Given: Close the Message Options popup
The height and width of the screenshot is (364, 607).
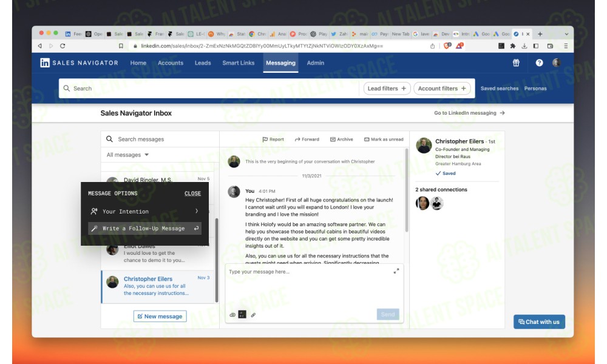Looking at the screenshot, I should point(192,194).
